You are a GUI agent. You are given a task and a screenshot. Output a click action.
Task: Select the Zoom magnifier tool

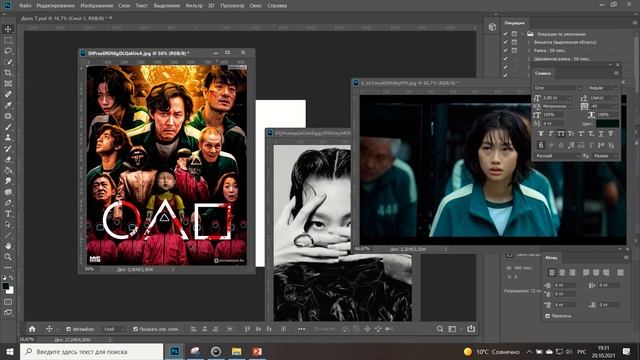pyautogui.click(x=8, y=257)
